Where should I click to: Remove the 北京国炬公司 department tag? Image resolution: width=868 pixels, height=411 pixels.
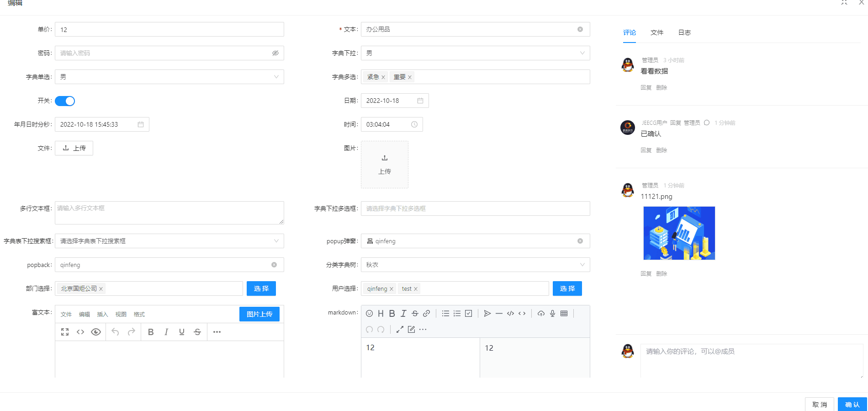(x=101, y=289)
